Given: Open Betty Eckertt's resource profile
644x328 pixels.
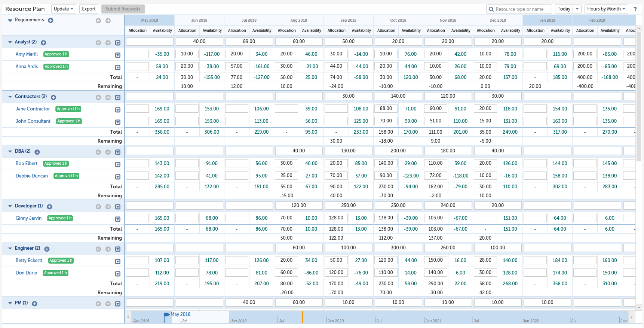Looking at the screenshot, I should [x=29, y=261].
